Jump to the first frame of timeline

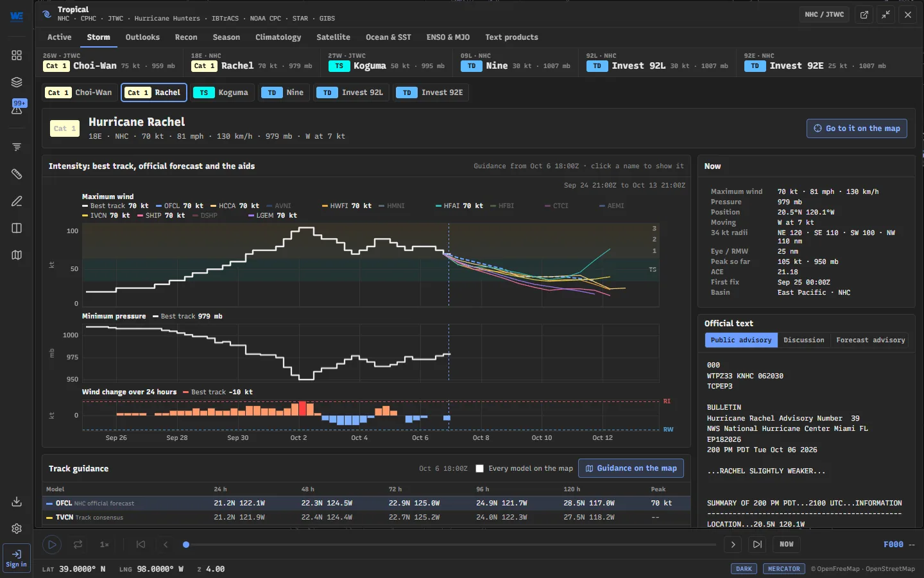(141, 545)
